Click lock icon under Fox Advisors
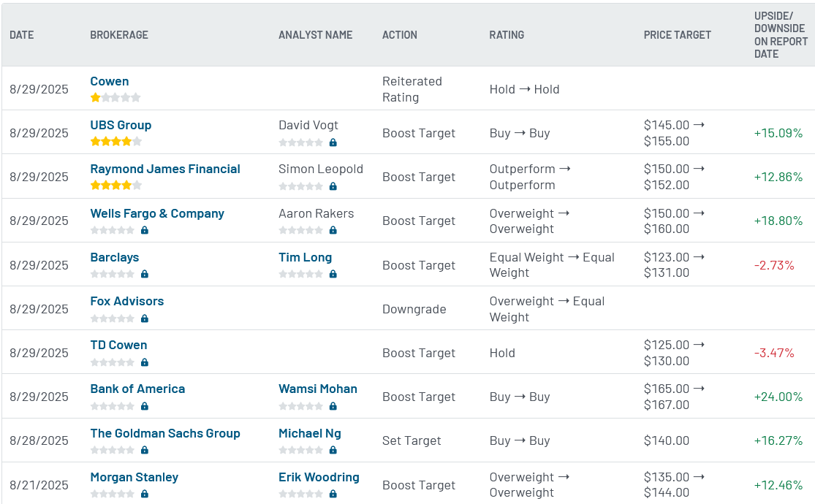 [x=145, y=318]
